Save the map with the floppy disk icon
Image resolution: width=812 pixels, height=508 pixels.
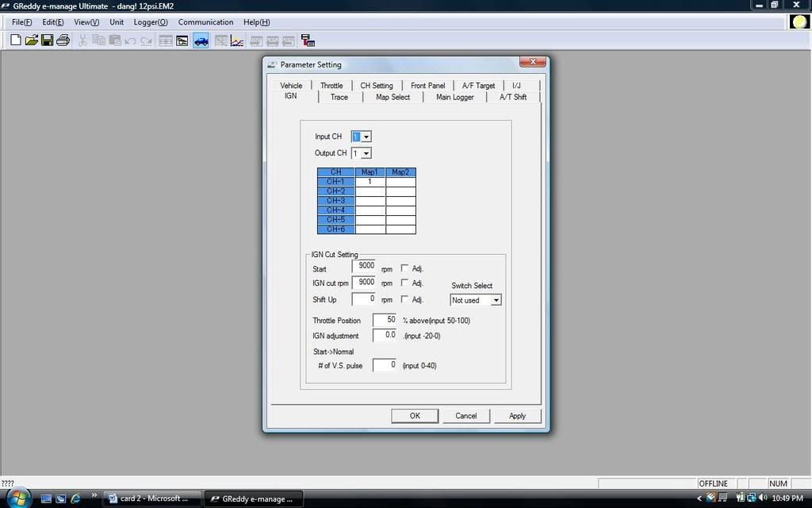pyautogui.click(x=47, y=40)
